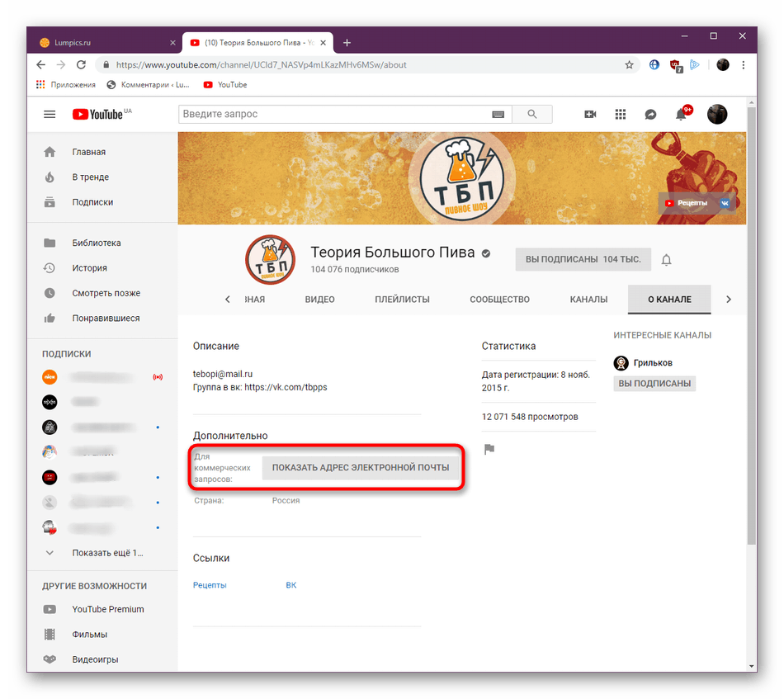Switch to the ПЛЕЙЛИСТЫ tab

pyautogui.click(x=403, y=300)
